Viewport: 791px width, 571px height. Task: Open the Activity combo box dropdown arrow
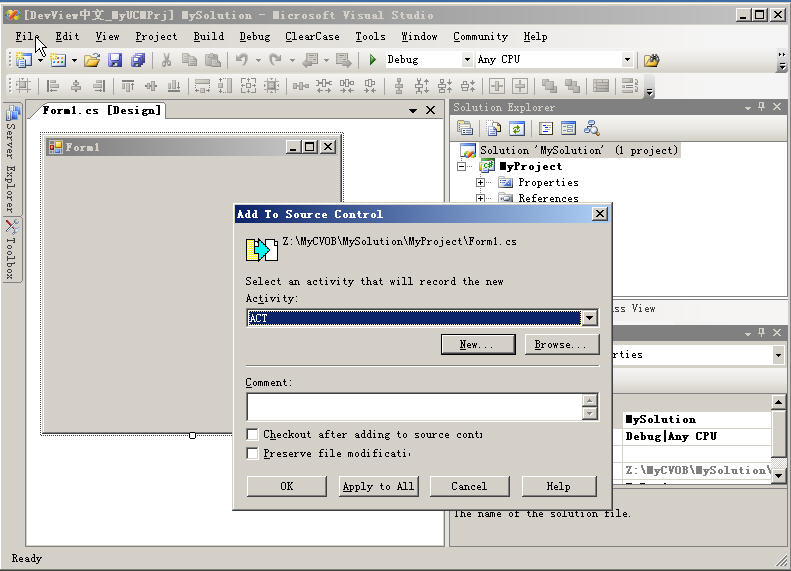(x=589, y=318)
